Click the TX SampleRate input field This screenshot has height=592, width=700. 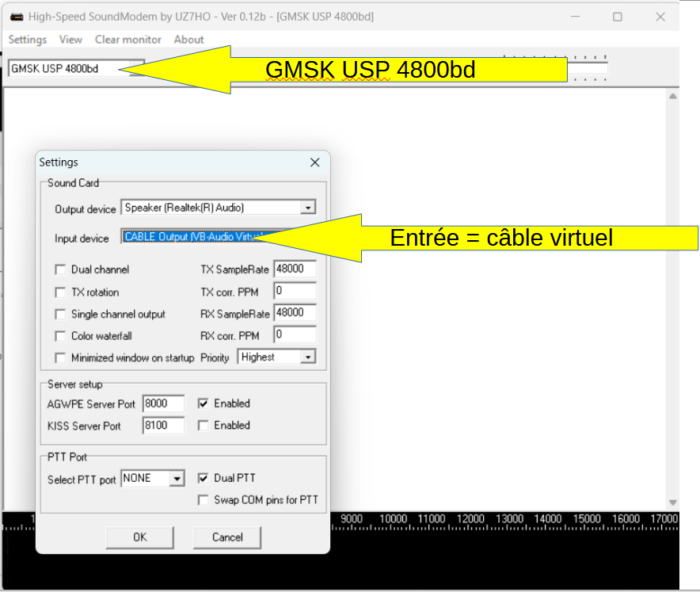click(x=294, y=269)
